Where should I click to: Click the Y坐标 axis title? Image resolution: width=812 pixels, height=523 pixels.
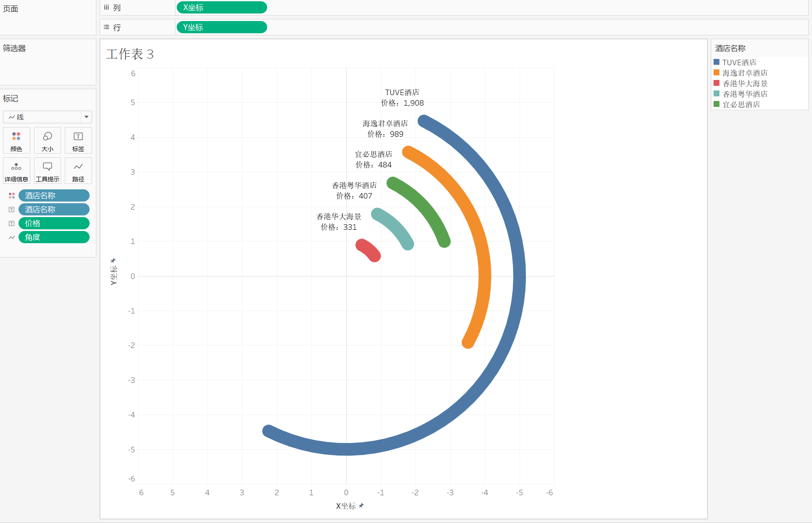click(x=113, y=275)
